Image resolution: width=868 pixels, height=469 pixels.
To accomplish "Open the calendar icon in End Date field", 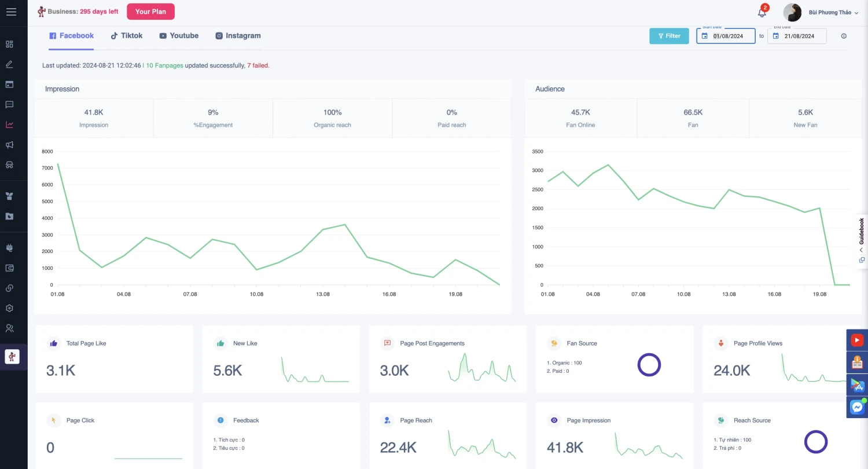I will pos(775,36).
